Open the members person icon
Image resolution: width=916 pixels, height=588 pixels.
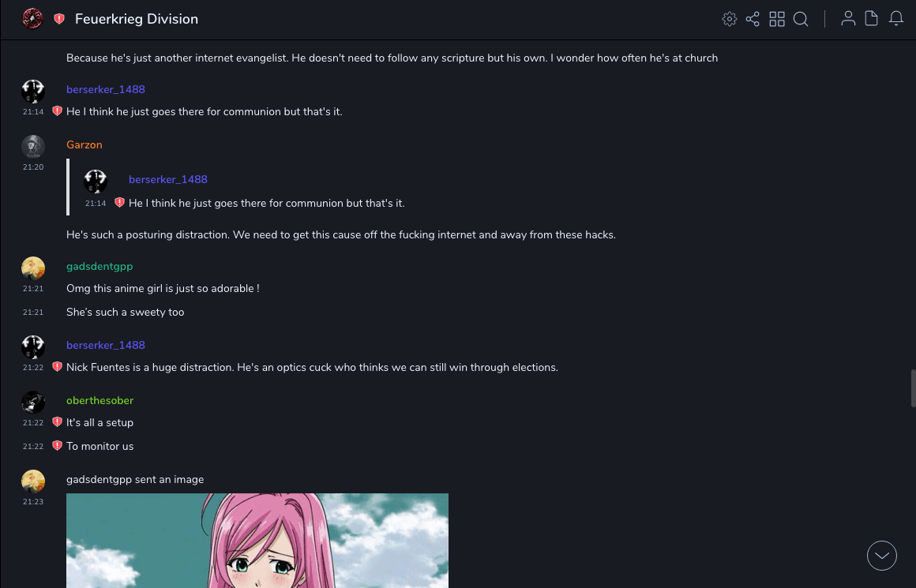point(848,19)
